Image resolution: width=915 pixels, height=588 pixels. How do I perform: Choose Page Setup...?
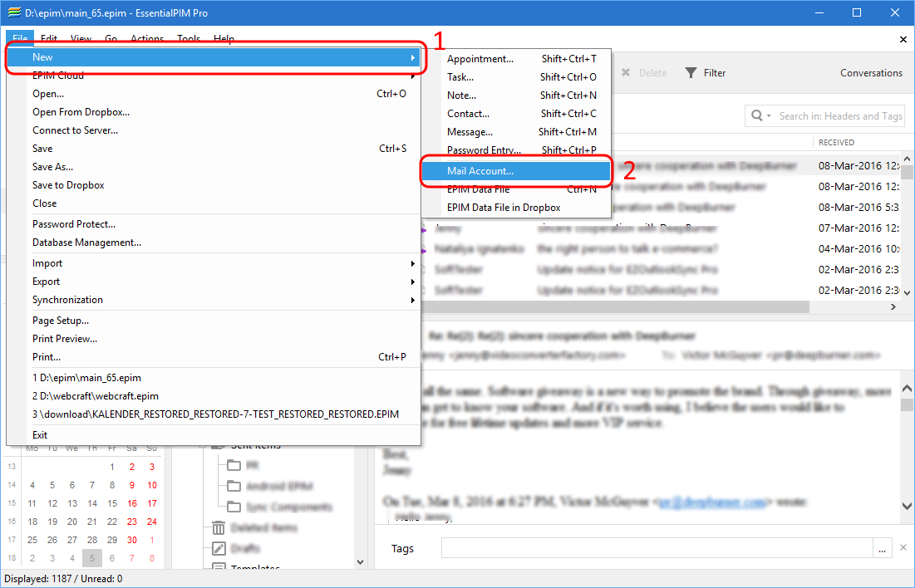coord(214,321)
